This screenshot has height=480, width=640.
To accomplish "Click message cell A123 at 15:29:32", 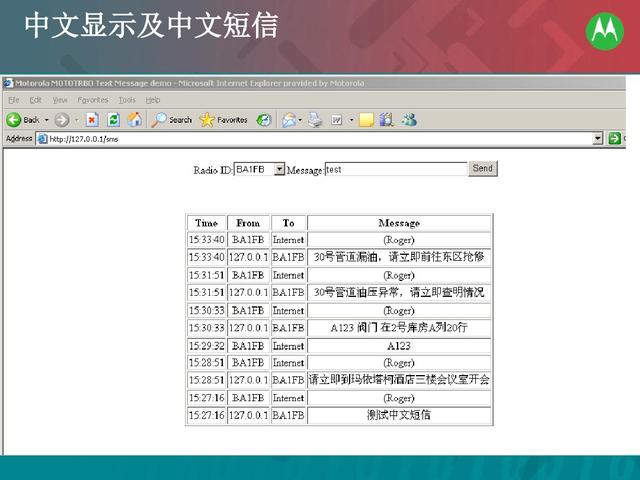I will tap(399, 346).
